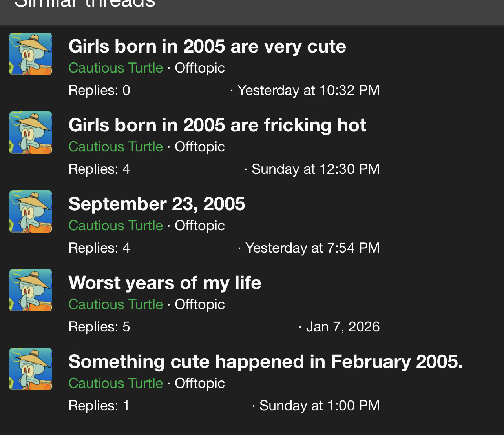This screenshot has width=504, height=435.
Task: Click Offtopic under "Girls born in 2005 are fricking hot"
Action: coord(199,147)
